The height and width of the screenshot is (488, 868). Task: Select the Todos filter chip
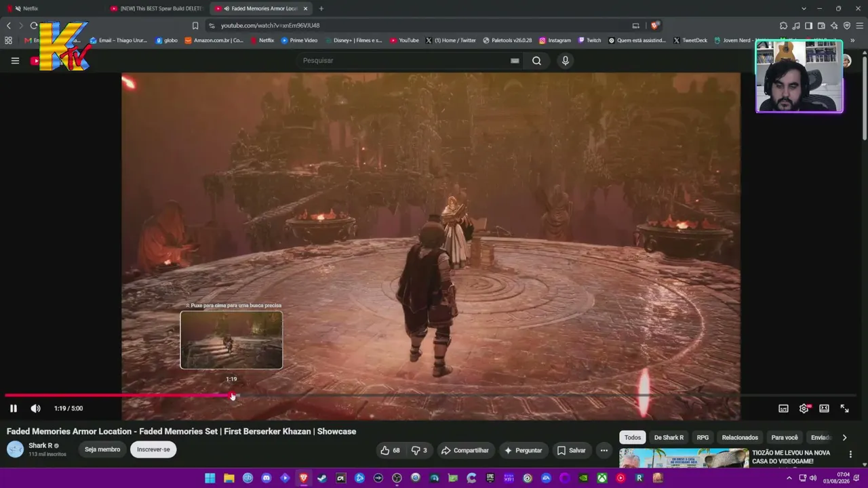[633, 438]
